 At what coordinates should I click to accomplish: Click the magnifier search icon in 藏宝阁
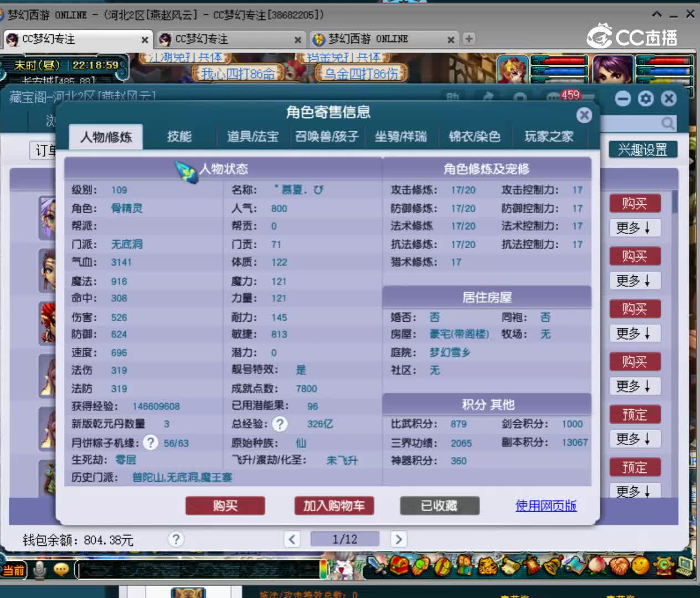[668, 123]
